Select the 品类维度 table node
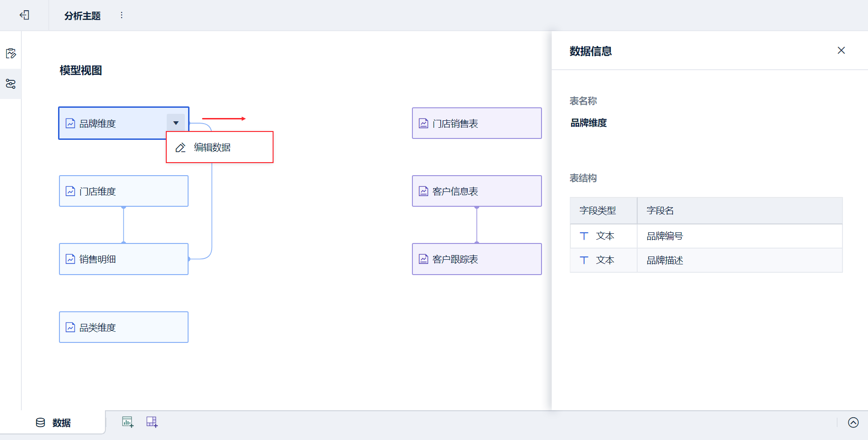Viewport: 868px width, 440px height. [124, 328]
